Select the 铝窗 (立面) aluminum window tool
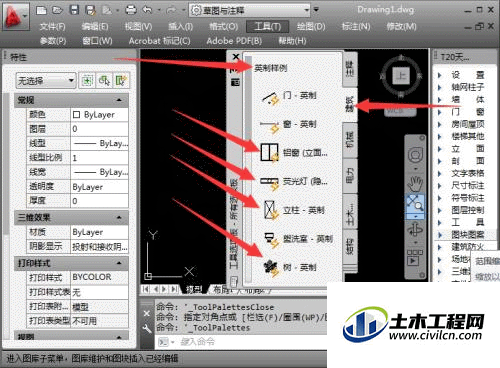The image size is (500, 368). [x=293, y=153]
